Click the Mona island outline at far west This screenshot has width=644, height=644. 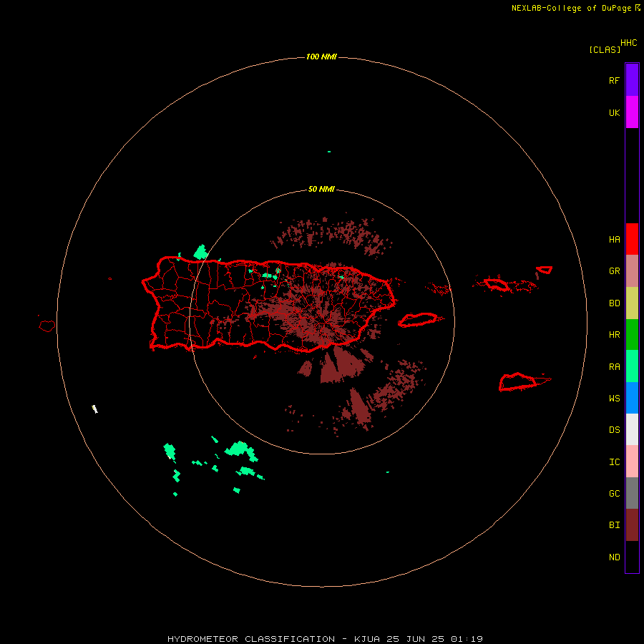47,326
